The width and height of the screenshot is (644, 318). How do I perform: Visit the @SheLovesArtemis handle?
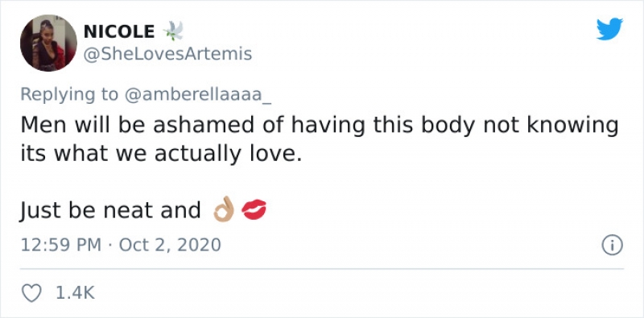[x=167, y=54]
